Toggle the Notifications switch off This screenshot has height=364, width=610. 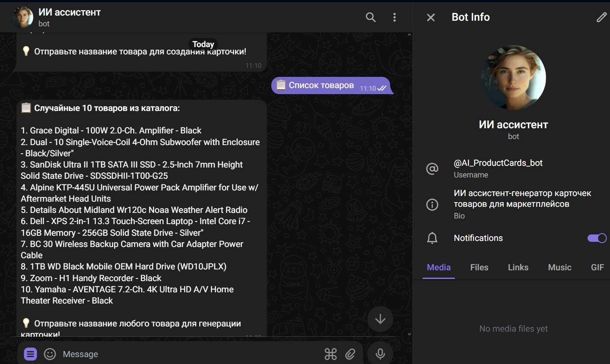597,238
